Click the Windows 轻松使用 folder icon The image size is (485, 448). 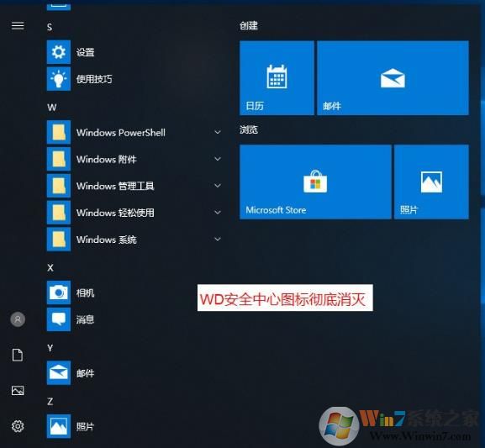pos(59,213)
